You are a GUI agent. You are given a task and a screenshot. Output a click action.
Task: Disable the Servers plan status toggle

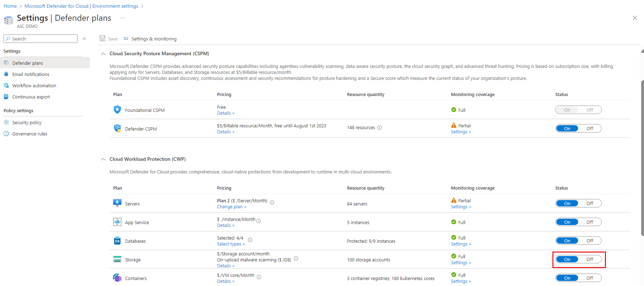[x=589, y=203]
